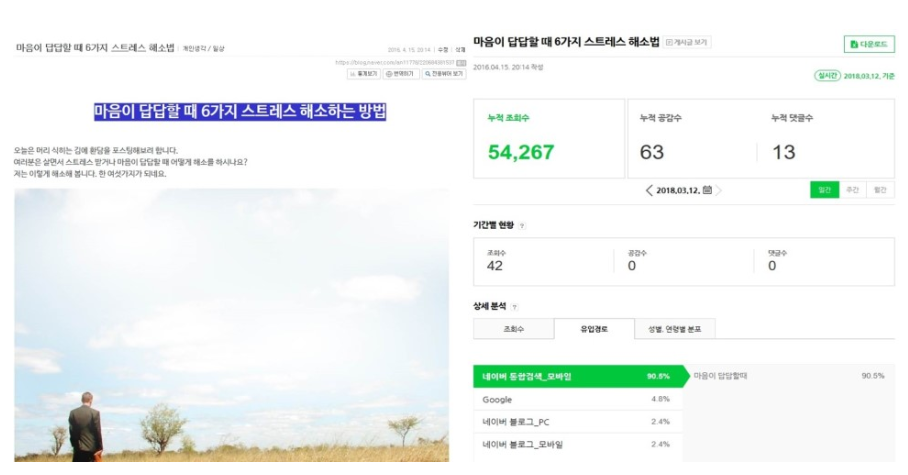Open 게시글 보기 to view the post
The width and height of the screenshot is (908, 475).
[x=687, y=42]
